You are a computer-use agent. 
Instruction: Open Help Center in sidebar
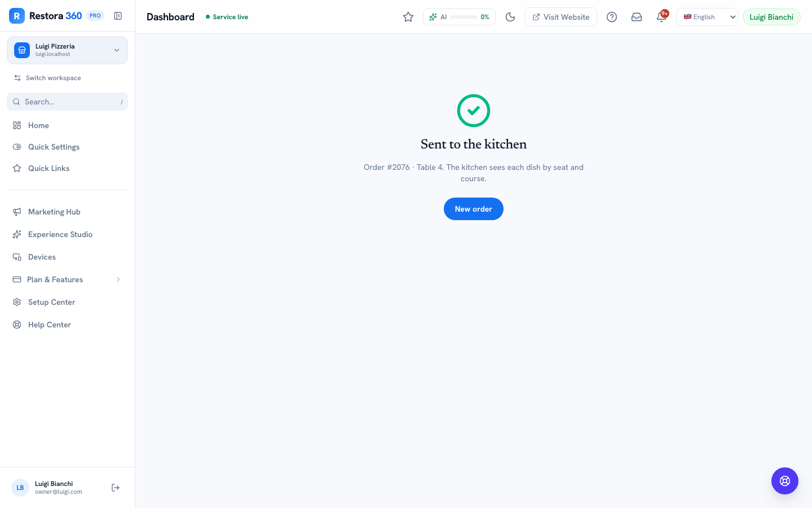click(x=67, y=325)
